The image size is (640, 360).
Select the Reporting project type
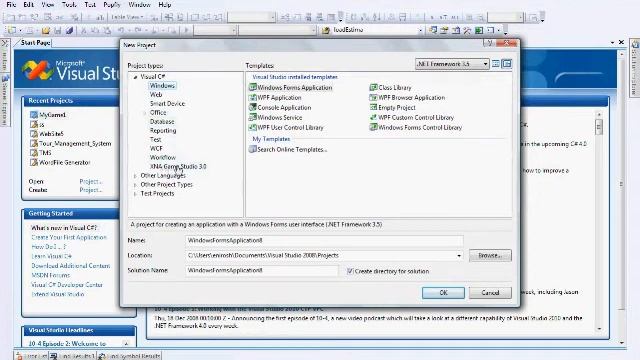point(163,131)
